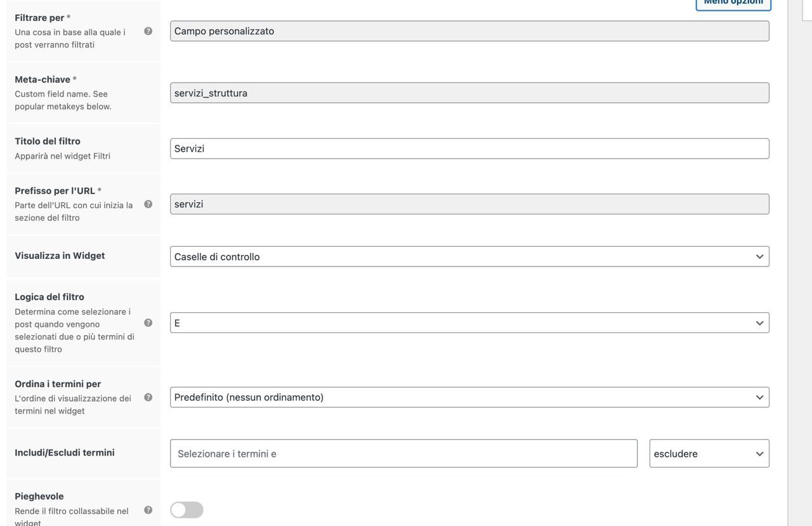Click help icon beside Filtrare per
This screenshot has height=526, width=812.
pyautogui.click(x=148, y=31)
